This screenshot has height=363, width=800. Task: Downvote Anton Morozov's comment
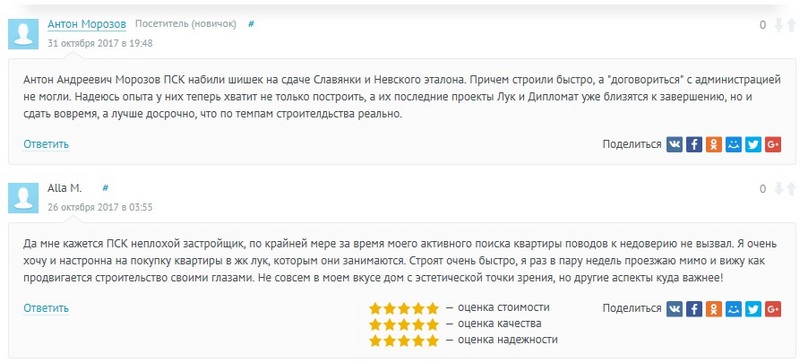(779, 25)
